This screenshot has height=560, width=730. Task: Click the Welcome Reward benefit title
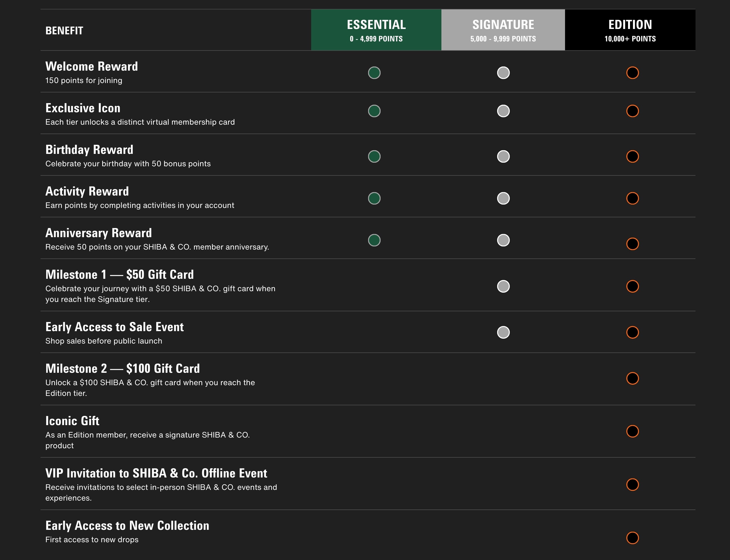click(x=92, y=66)
